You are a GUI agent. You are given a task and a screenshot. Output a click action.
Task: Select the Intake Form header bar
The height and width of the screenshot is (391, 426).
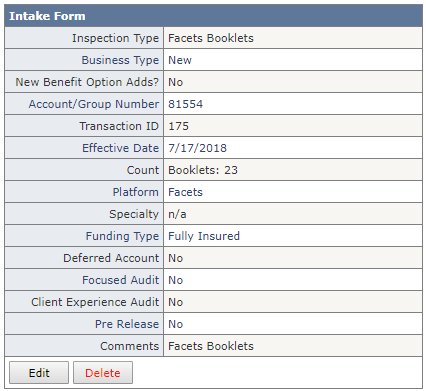click(213, 16)
